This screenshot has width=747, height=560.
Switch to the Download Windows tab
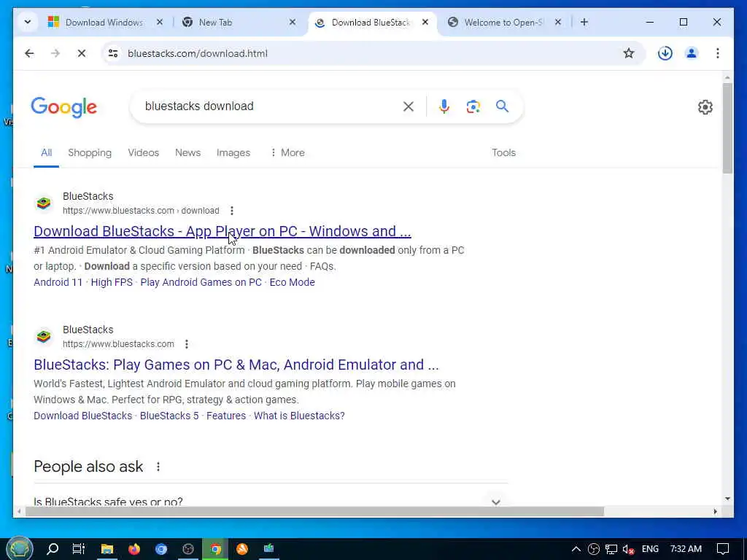point(104,23)
